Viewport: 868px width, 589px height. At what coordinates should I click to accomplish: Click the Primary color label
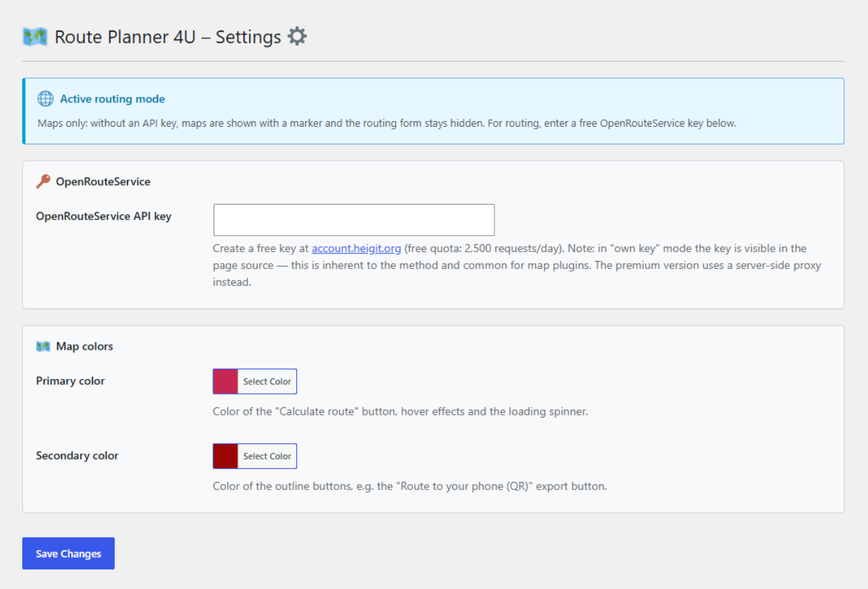click(71, 381)
